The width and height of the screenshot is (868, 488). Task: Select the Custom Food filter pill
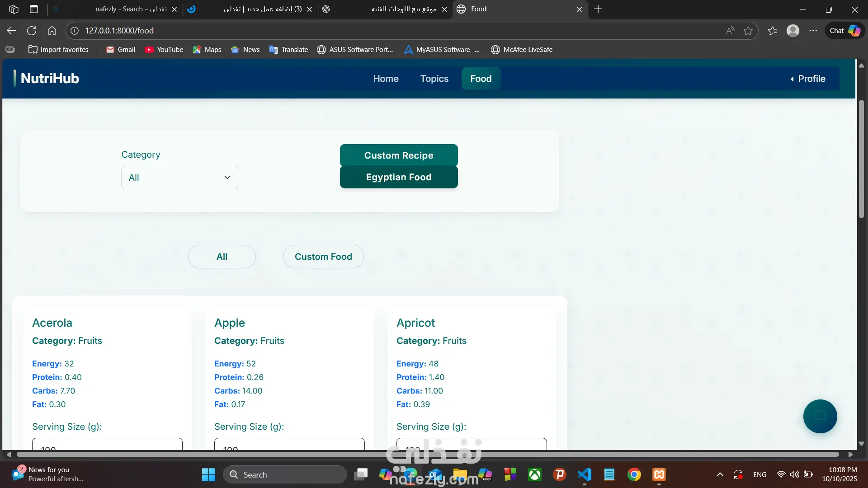pyautogui.click(x=323, y=257)
